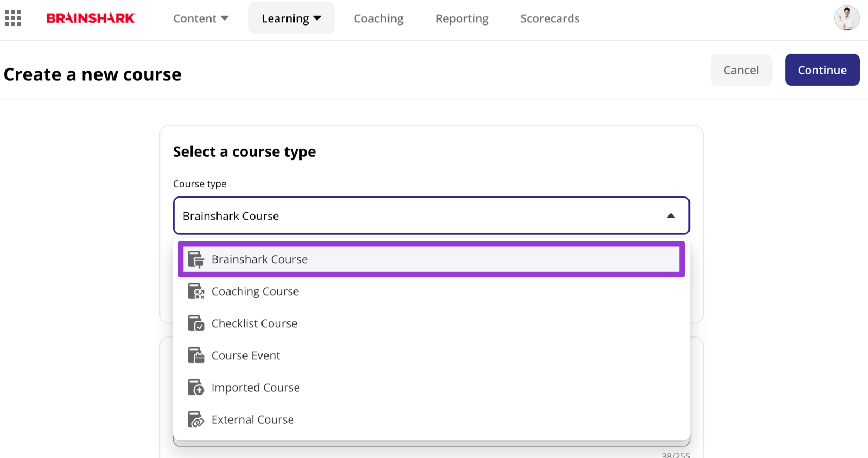Click the External Course link icon
The width and height of the screenshot is (868, 458).
tap(196, 419)
